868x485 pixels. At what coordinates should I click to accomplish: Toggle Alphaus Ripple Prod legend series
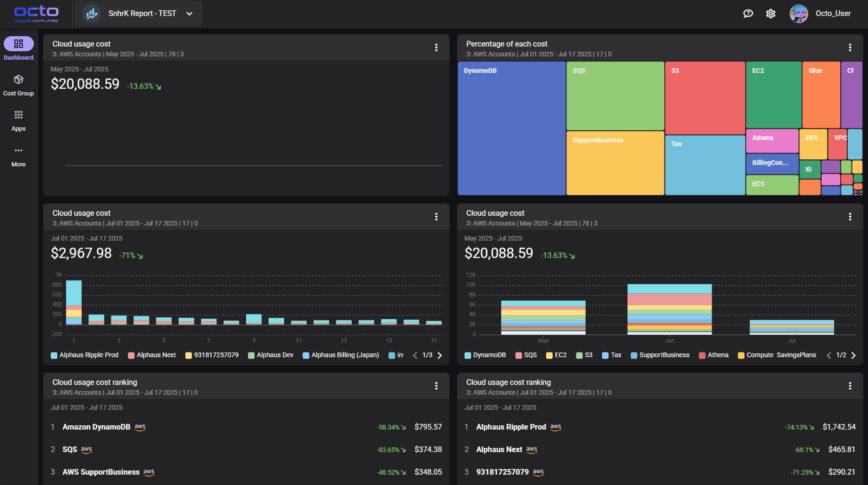(x=85, y=355)
